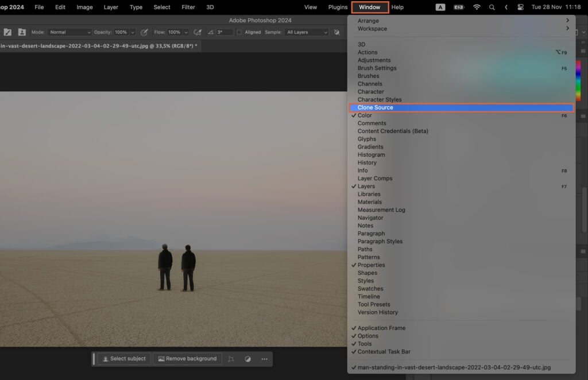
Task: Click the Spotlight search icon in menu bar
Action: [492, 7]
